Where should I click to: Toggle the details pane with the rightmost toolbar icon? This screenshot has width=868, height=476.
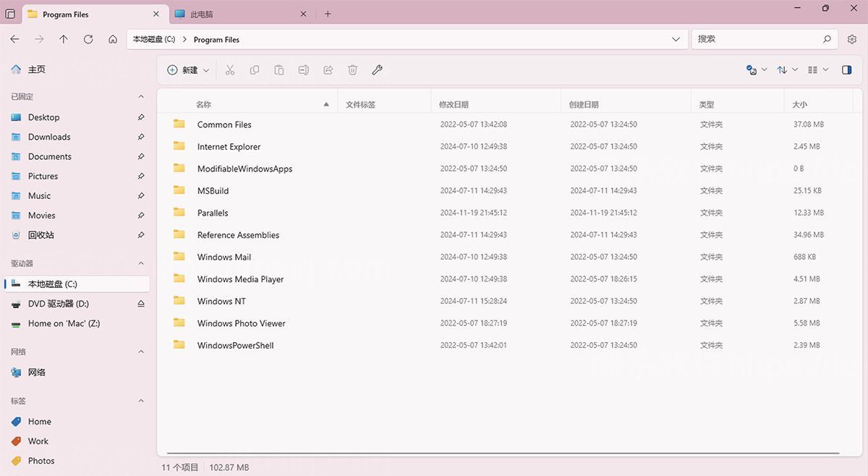[846, 69]
